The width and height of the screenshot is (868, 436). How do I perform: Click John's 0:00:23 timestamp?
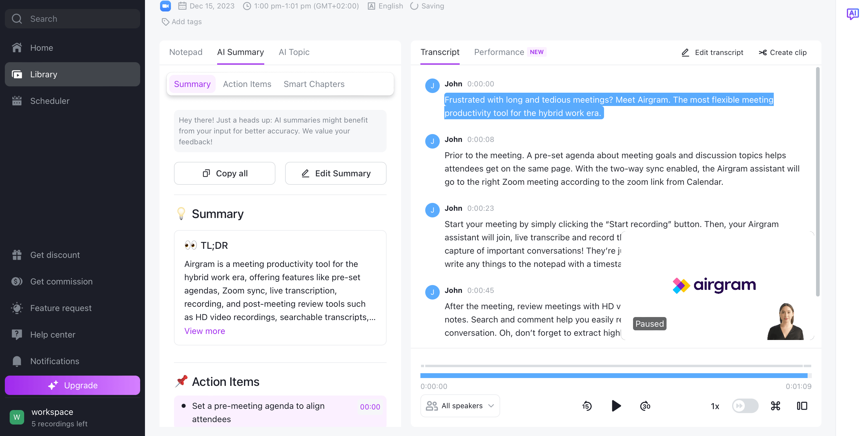(481, 208)
